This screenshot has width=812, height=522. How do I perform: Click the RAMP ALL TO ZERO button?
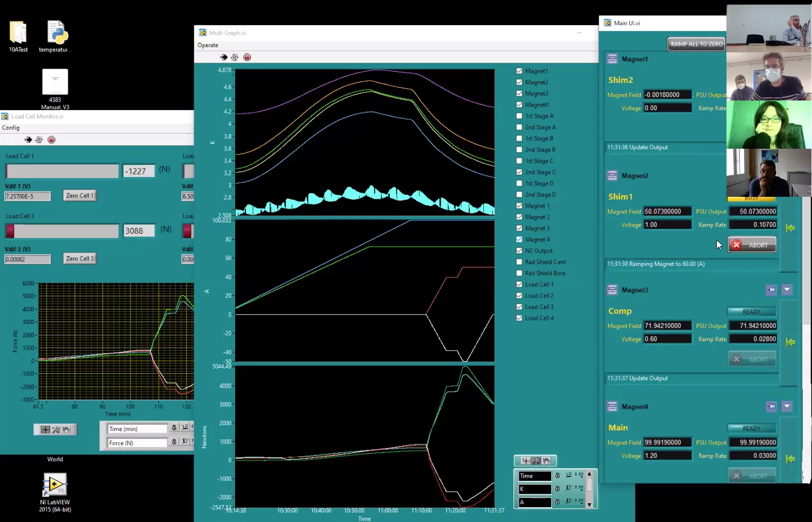click(696, 44)
